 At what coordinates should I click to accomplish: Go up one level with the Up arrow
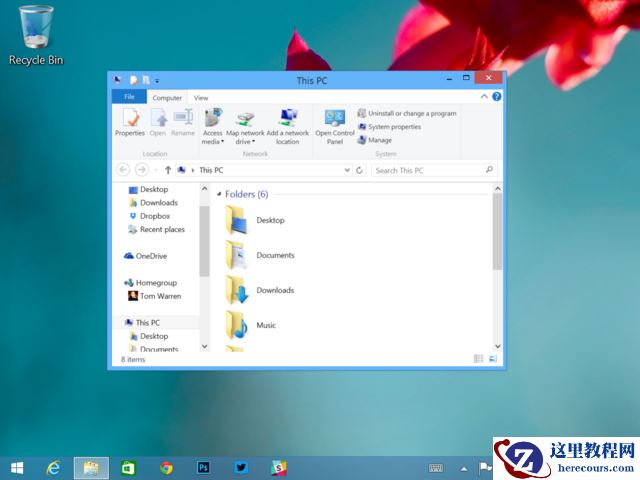coord(168,170)
